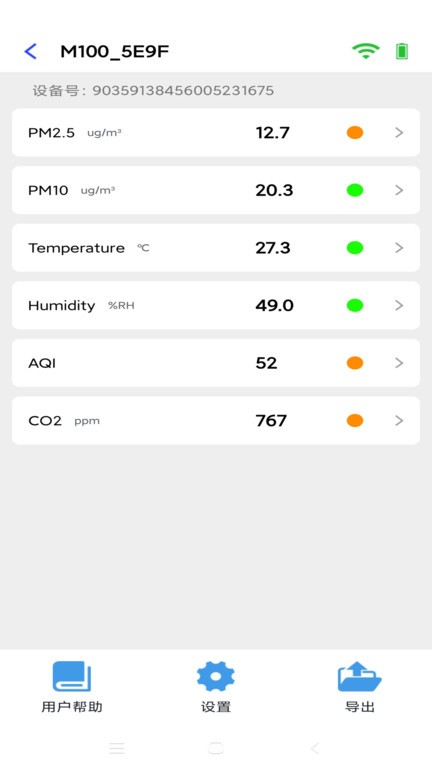The width and height of the screenshot is (432, 768).
Task: Expand PM2.5 details with its chevron
Action: (x=399, y=132)
